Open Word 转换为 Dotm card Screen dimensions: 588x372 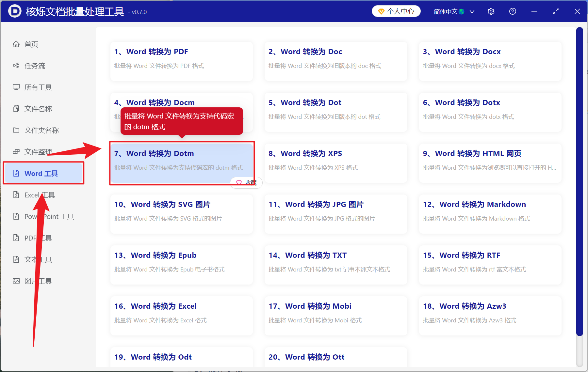pyautogui.click(x=182, y=163)
